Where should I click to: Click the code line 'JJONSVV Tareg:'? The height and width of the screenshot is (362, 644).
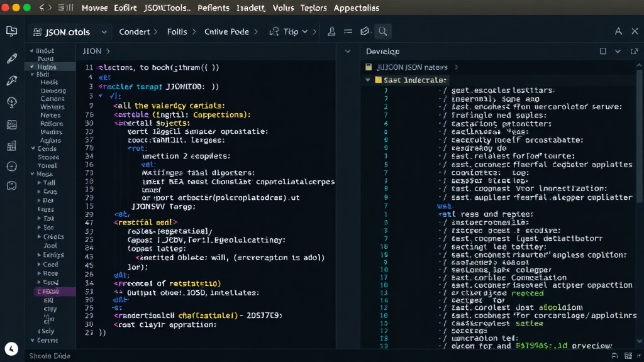pos(163,206)
